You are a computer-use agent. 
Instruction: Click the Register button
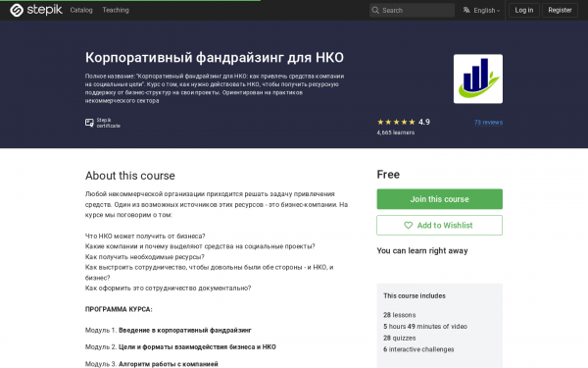point(560,10)
